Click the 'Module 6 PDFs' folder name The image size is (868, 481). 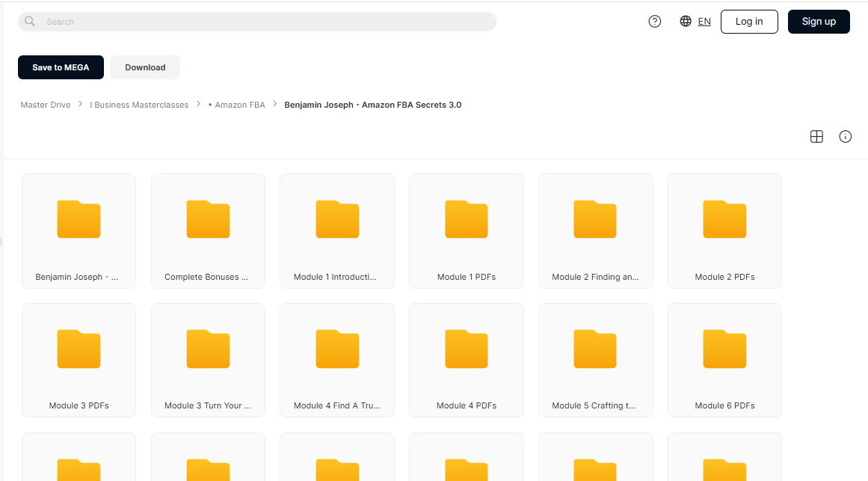(724, 405)
